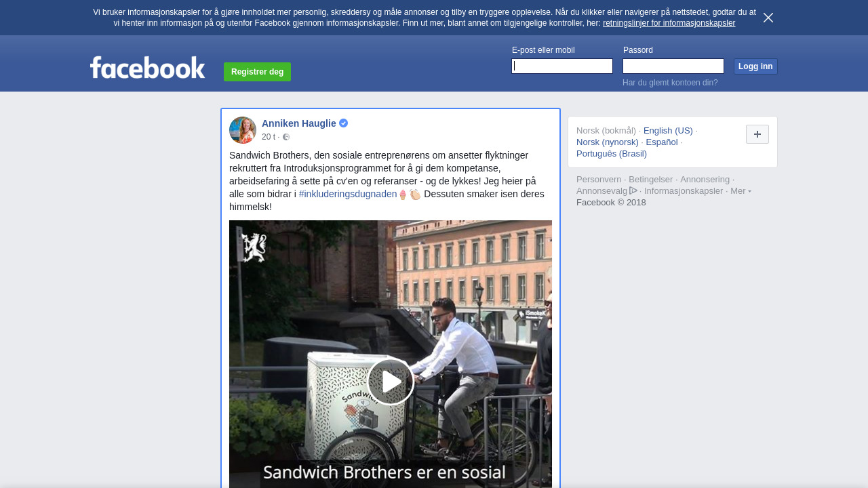This screenshot has height=488, width=868.
Task: Focus the Passord input field
Action: tap(673, 66)
